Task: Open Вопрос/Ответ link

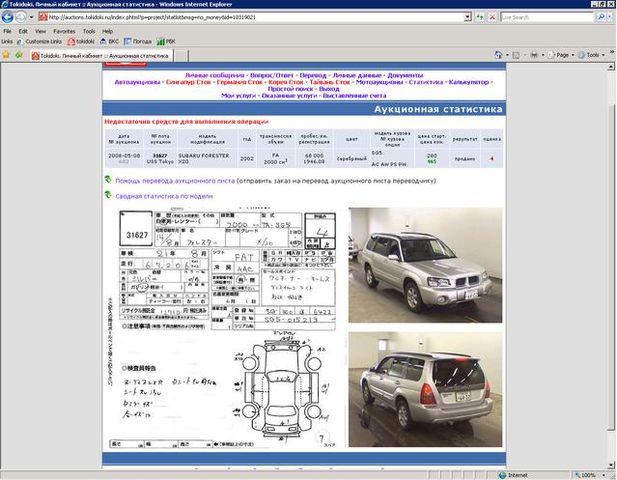Action: pyautogui.click(x=272, y=75)
